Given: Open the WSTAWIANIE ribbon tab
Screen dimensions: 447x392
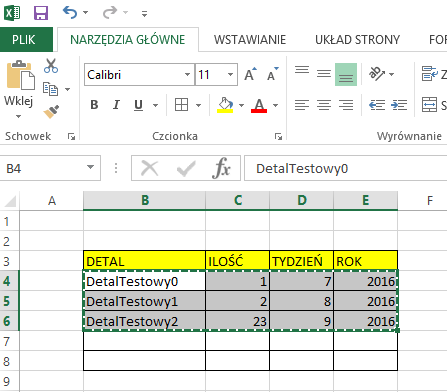Looking at the screenshot, I should coord(250,40).
